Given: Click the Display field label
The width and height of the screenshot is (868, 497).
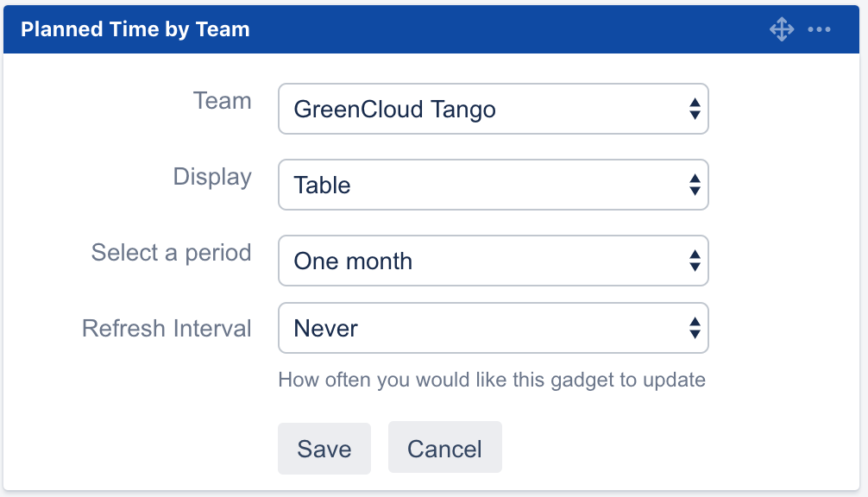Looking at the screenshot, I should (x=212, y=177).
